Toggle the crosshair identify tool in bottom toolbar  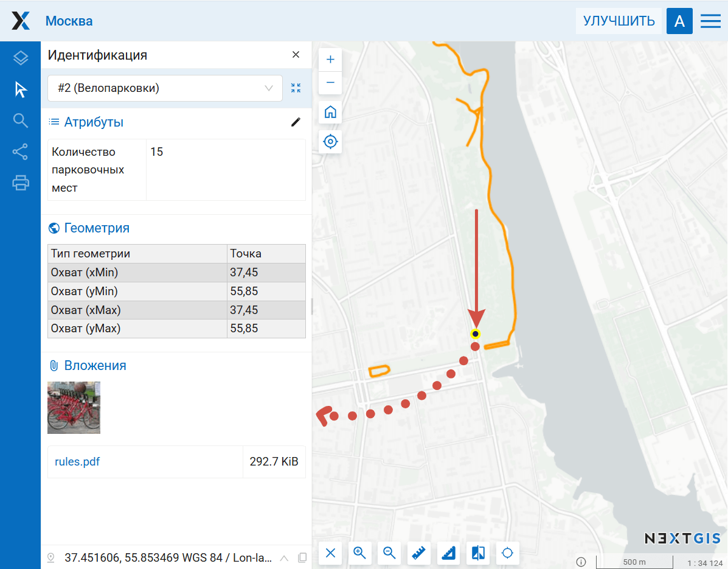[508, 553]
